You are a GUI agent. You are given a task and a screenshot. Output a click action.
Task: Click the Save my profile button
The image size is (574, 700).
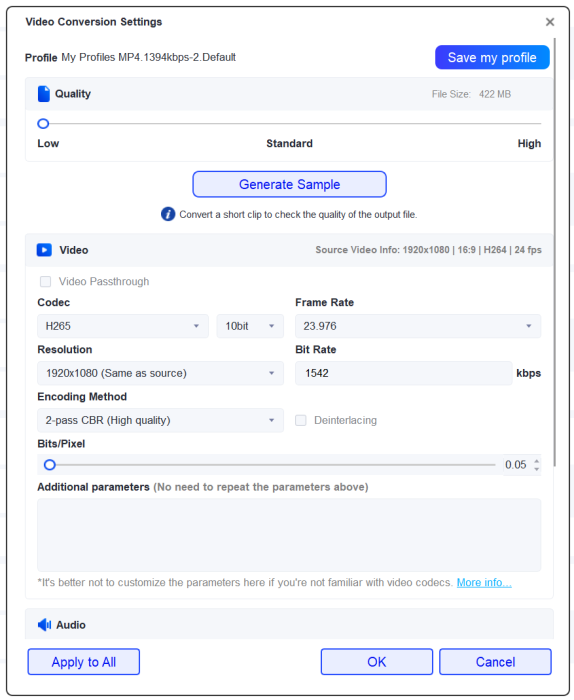coord(492,57)
